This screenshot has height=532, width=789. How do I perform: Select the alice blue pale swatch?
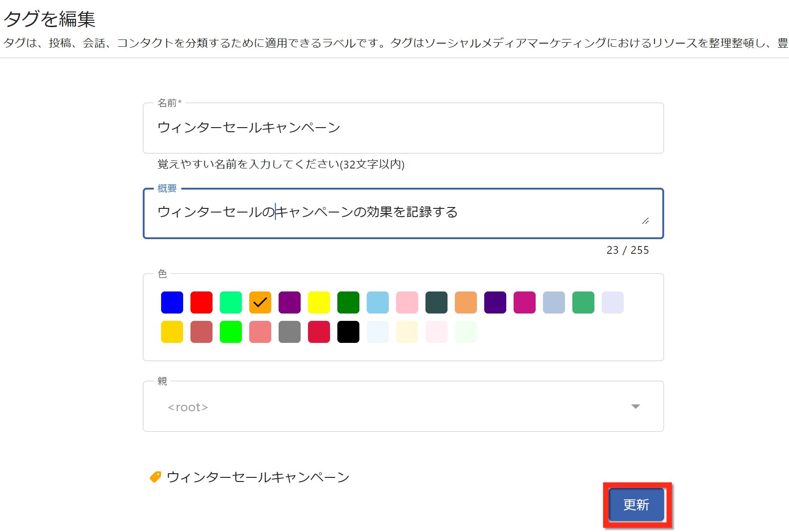[x=378, y=332]
